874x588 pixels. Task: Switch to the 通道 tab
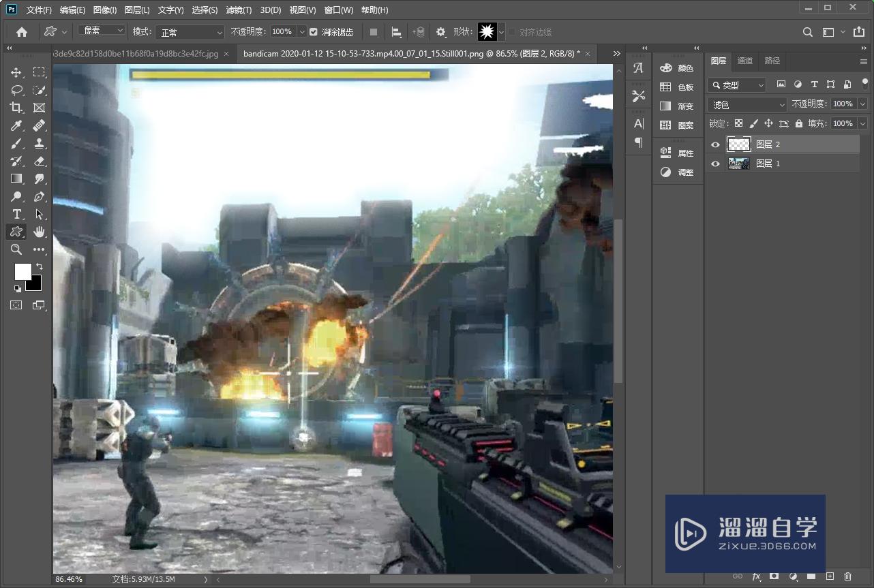pyautogui.click(x=745, y=61)
